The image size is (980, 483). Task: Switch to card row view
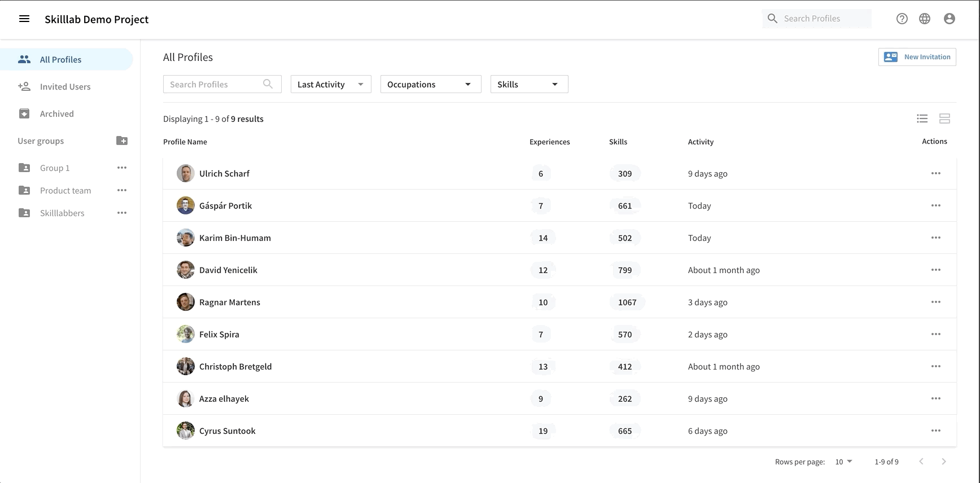pos(945,118)
